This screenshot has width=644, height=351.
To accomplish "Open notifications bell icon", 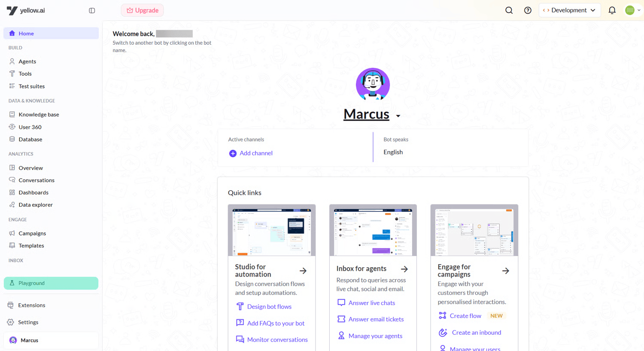I will tap(612, 10).
